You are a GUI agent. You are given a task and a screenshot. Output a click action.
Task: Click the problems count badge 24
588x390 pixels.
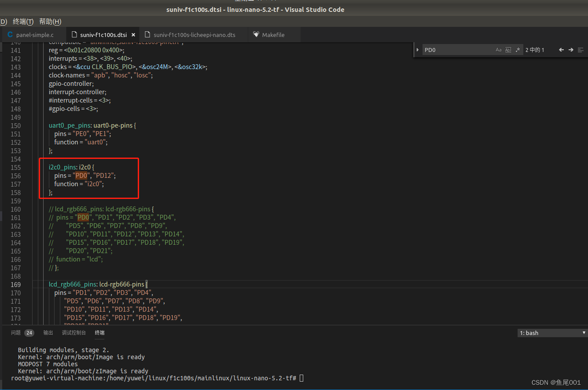[x=29, y=333]
